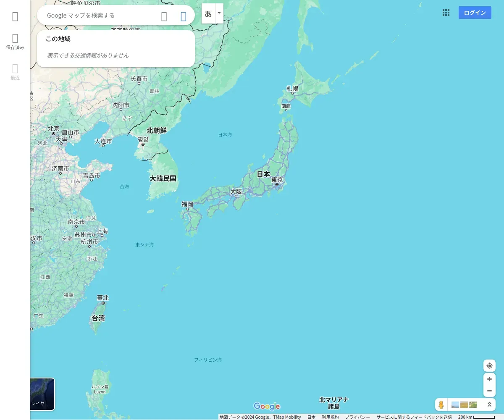Focus the Google マップを検索する search field
The height and width of the screenshot is (420, 504).
pos(101,16)
